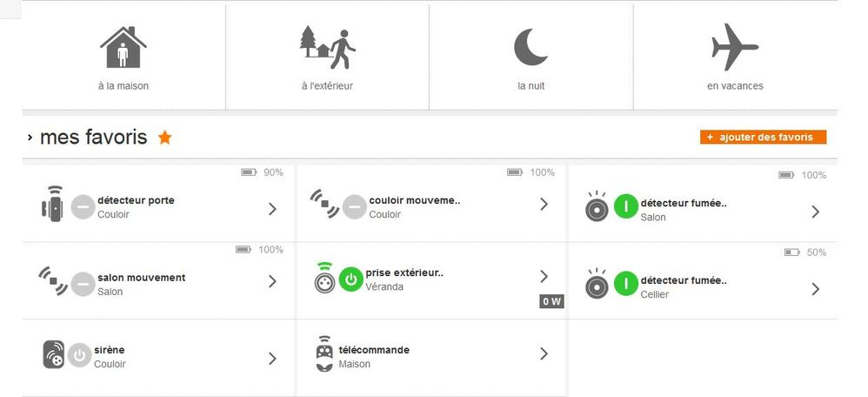Click the '0 W' power consumption badge

pyautogui.click(x=552, y=301)
